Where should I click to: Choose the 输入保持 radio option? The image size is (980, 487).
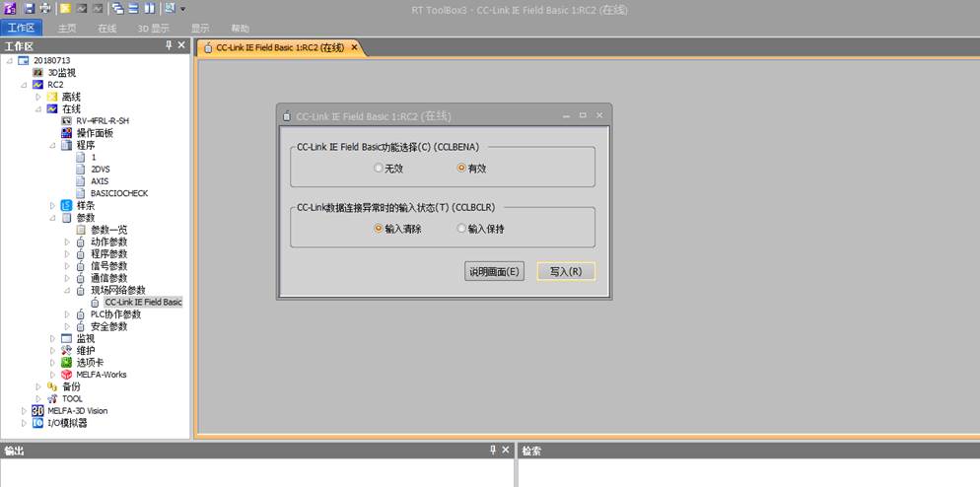461,229
